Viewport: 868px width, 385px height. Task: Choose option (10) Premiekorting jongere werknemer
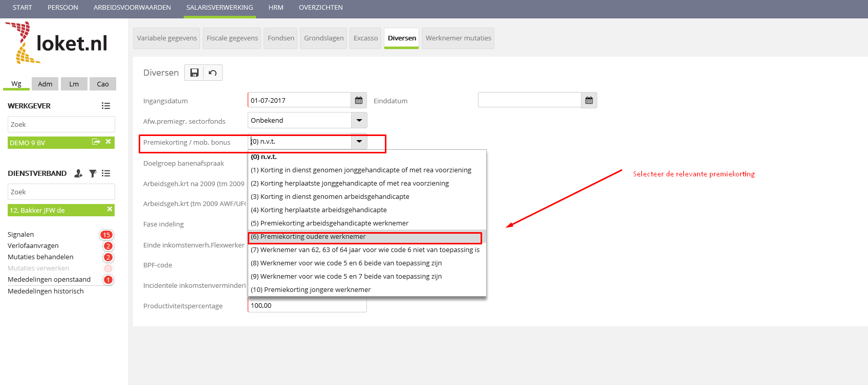pyautogui.click(x=311, y=290)
